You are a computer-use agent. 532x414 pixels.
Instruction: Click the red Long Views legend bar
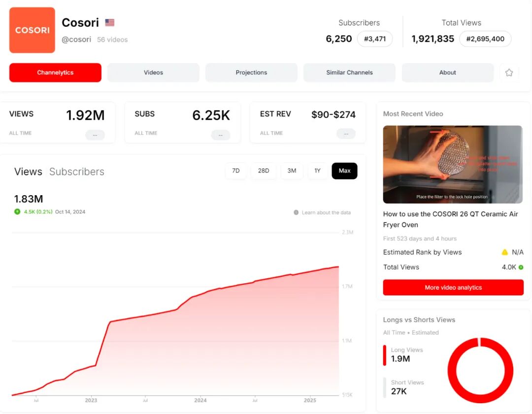tap(385, 354)
